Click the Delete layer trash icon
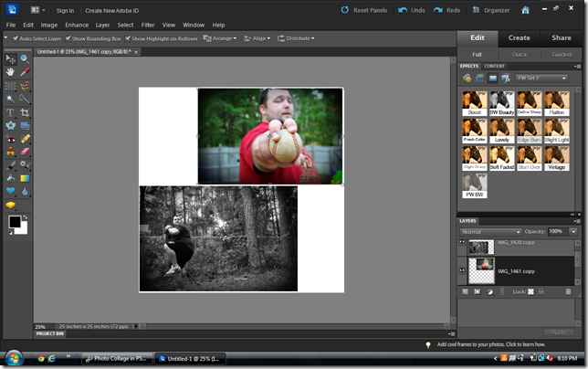 (x=568, y=290)
